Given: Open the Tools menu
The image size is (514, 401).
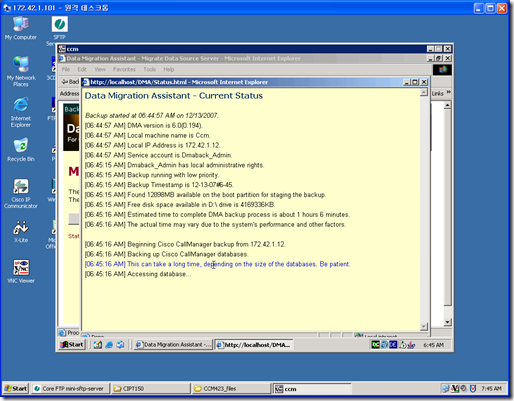Looking at the screenshot, I should 149,69.
